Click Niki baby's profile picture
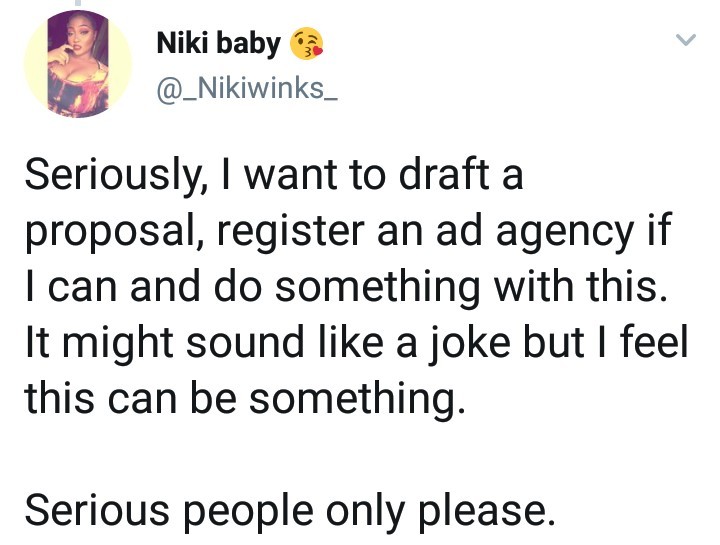The width and height of the screenshot is (720, 545). pos(77,64)
